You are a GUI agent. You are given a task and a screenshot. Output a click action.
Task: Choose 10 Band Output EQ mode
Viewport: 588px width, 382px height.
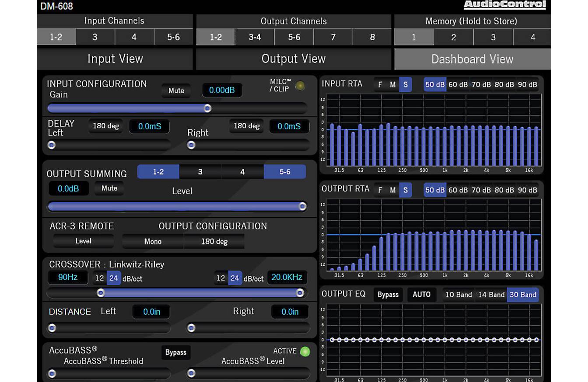[x=458, y=295]
